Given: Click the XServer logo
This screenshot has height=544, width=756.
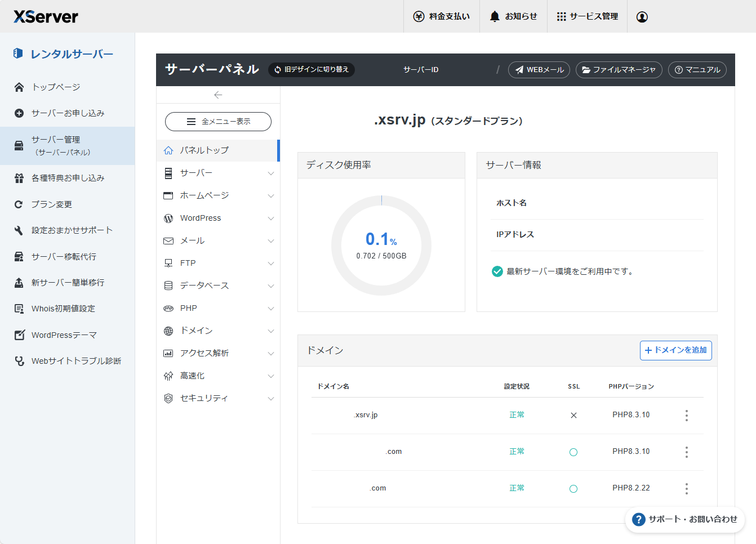Looking at the screenshot, I should point(46,16).
